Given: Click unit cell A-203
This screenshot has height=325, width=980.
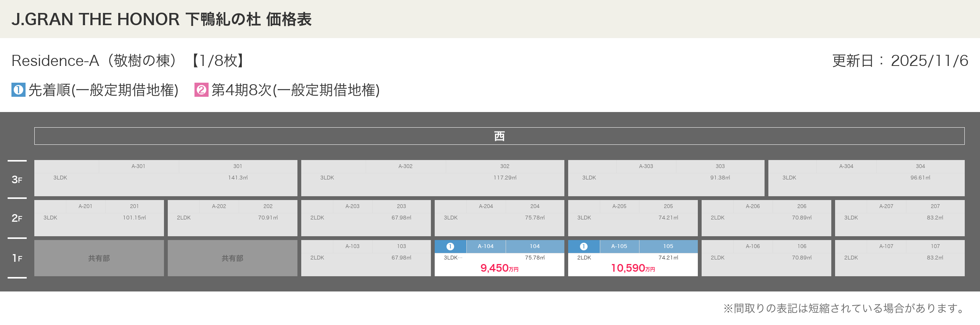Looking at the screenshot, I should [x=366, y=218].
